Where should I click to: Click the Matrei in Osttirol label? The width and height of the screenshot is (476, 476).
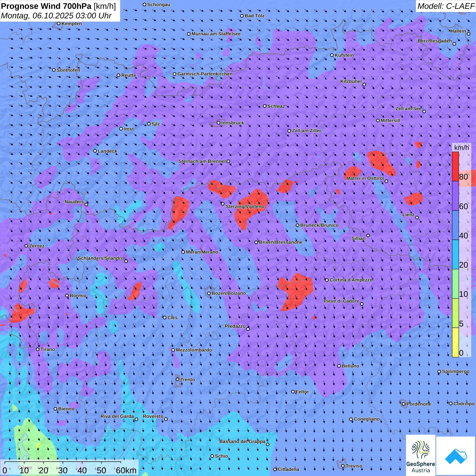coord(365,178)
